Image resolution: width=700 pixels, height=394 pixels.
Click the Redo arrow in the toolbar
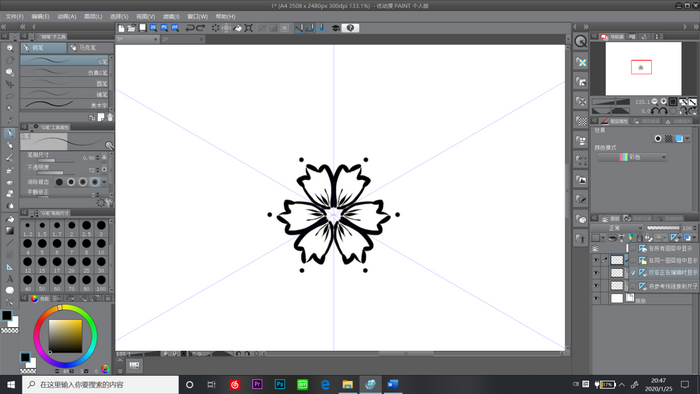coord(201,28)
